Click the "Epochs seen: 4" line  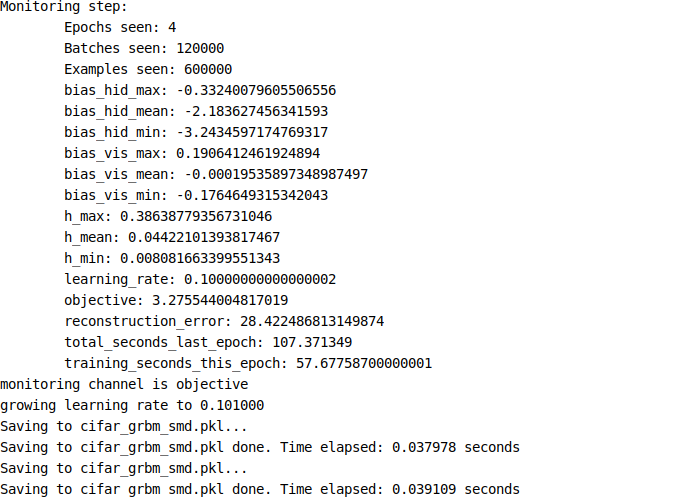[x=120, y=27]
